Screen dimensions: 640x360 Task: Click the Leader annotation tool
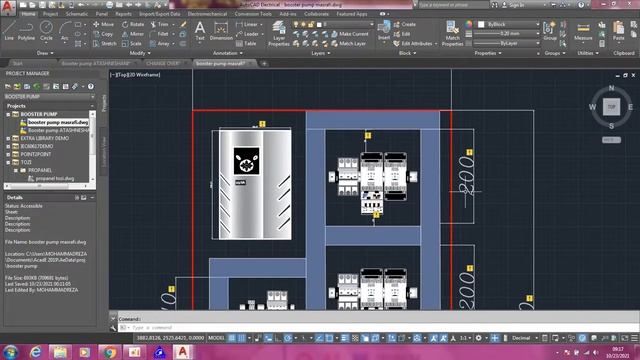click(x=247, y=34)
